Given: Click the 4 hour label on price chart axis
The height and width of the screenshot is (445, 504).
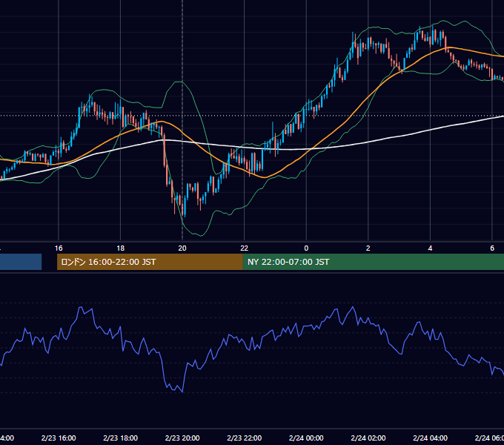Looking at the screenshot, I should [x=430, y=248].
